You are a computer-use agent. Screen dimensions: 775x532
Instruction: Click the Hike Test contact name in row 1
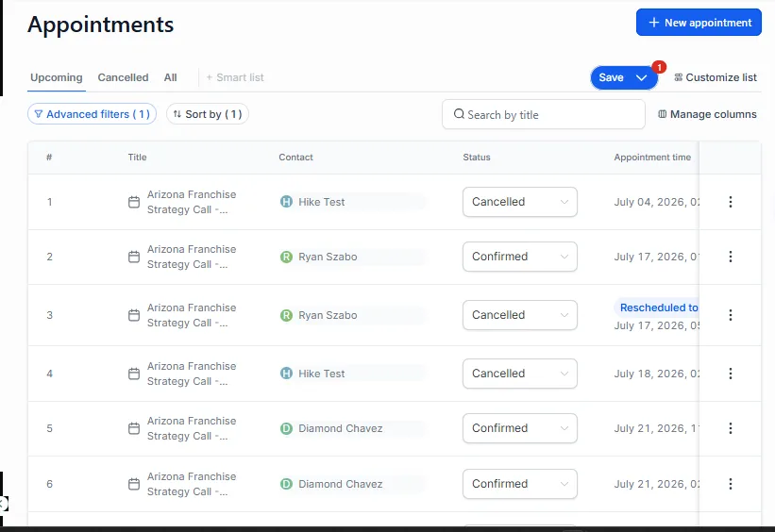pyautogui.click(x=321, y=202)
